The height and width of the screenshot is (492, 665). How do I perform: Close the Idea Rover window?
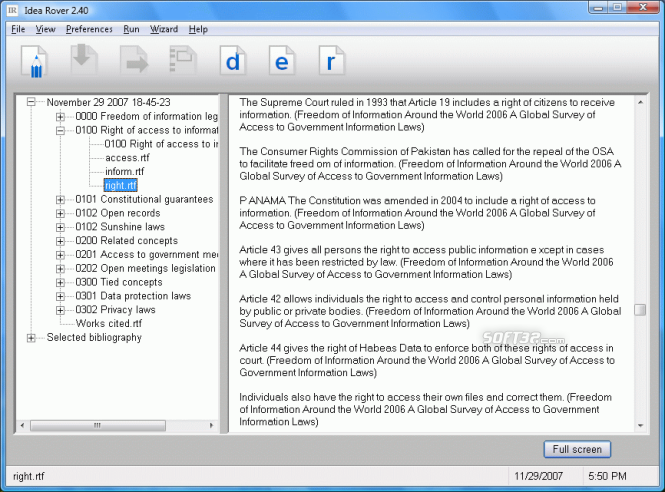coord(643,8)
